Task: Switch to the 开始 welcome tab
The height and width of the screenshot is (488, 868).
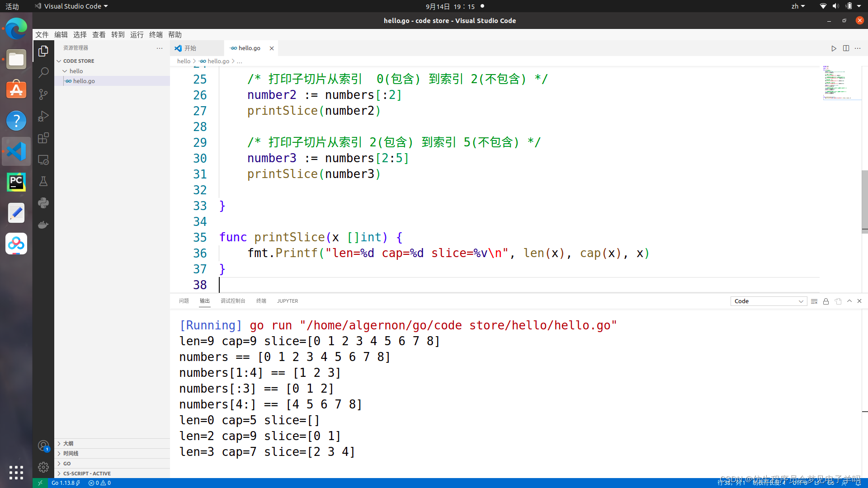Action: tap(197, 48)
